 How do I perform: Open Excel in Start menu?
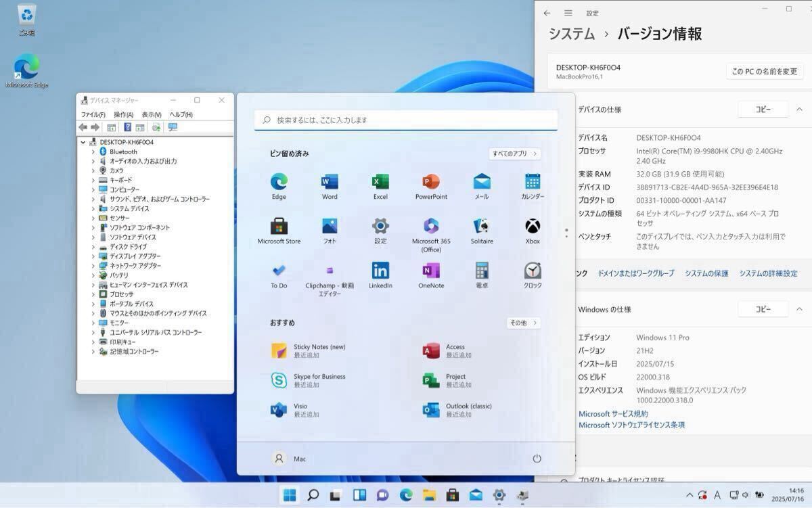[380, 187]
